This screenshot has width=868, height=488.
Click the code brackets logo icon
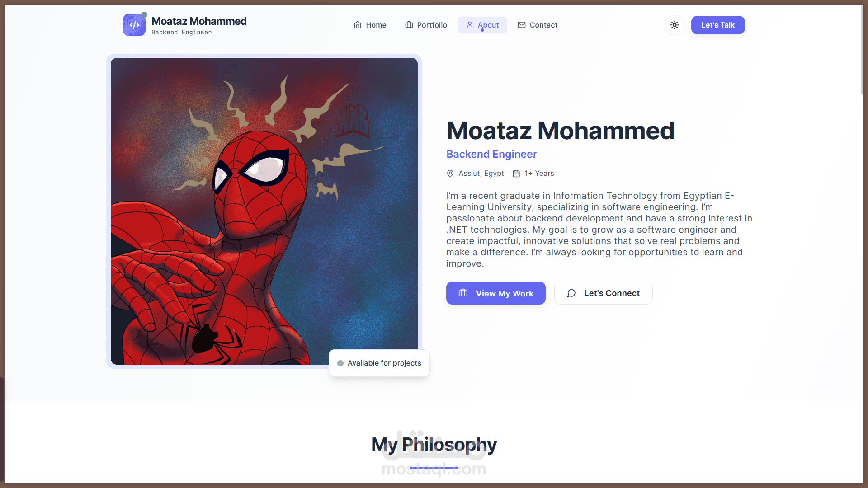coord(134,25)
